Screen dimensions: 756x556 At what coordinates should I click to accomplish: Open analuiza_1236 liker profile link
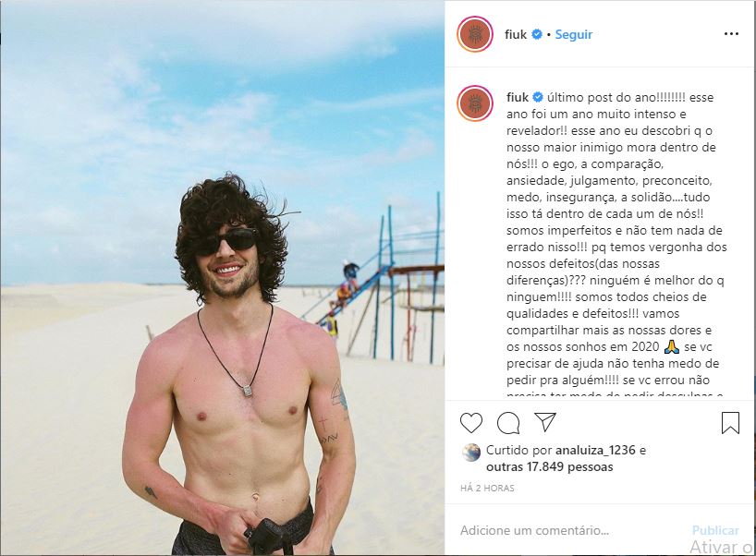tap(595, 450)
